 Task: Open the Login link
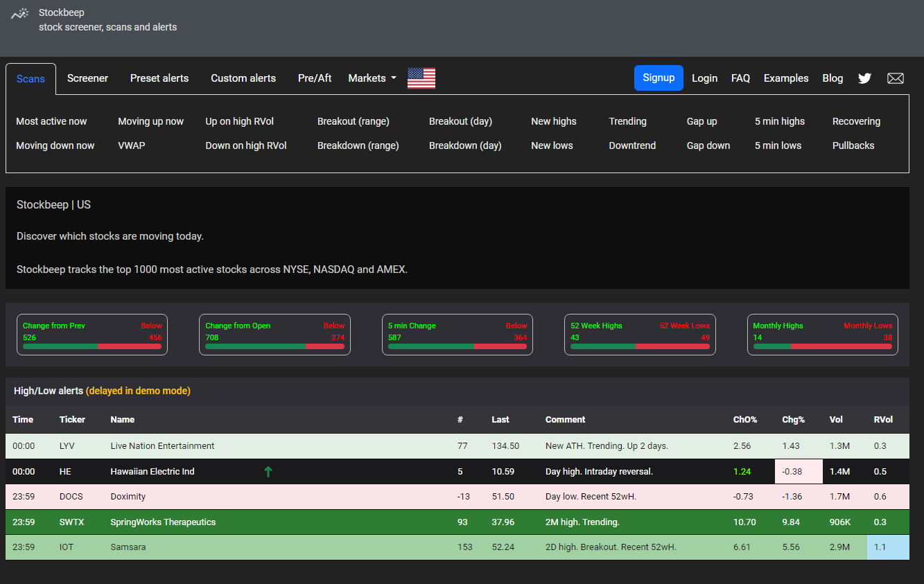tap(704, 78)
